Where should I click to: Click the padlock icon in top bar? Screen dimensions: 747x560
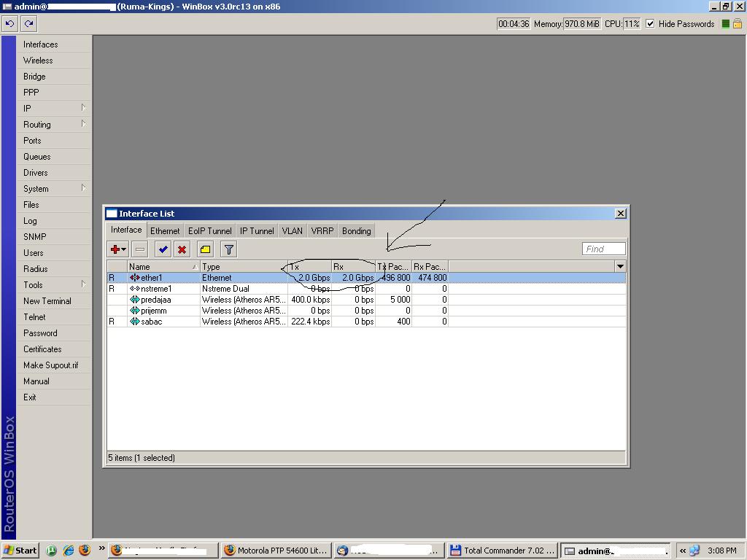tap(738, 23)
